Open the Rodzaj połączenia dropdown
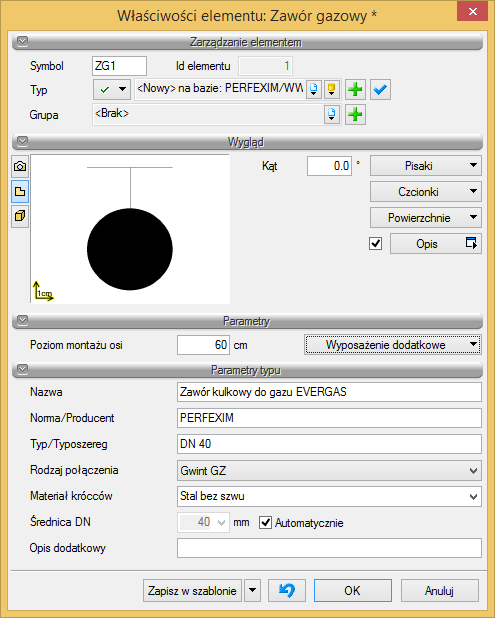The image size is (495, 618). [329, 471]
